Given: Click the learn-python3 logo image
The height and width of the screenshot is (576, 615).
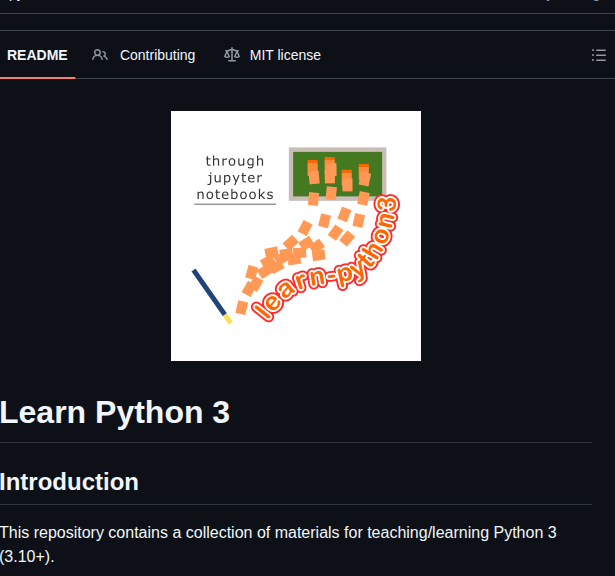Looking at the screenshot, I should click(296, 236).
